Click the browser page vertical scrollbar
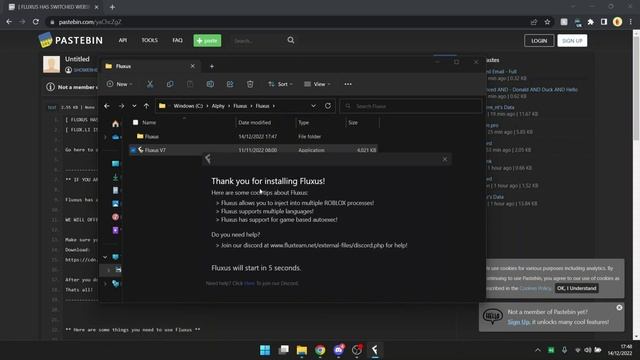 [x=636, y=186]
